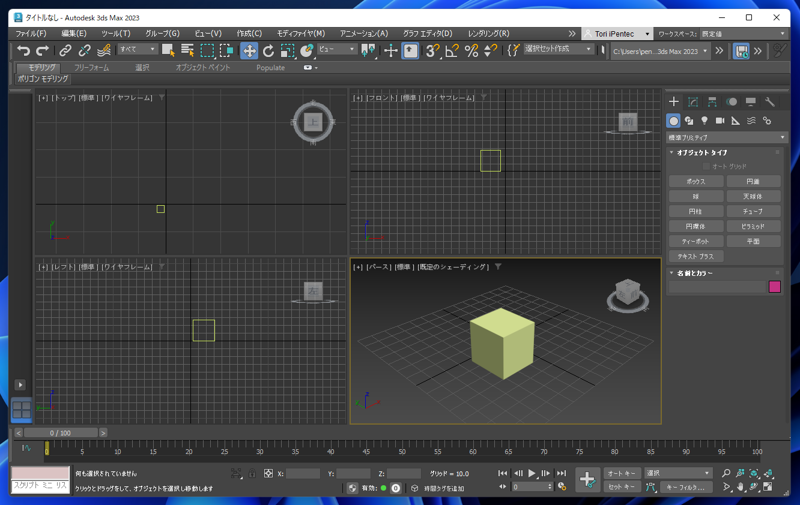800x505 pixels.
Task: Activate the Select and Place tool
Action: click(x=307, y=50)
